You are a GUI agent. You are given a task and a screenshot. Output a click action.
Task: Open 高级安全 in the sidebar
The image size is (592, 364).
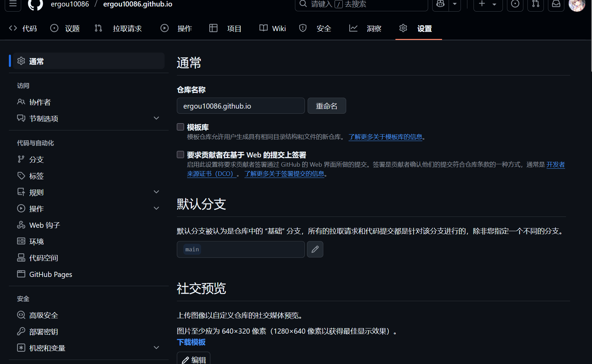pyautogui.click(x=89, y=315)
